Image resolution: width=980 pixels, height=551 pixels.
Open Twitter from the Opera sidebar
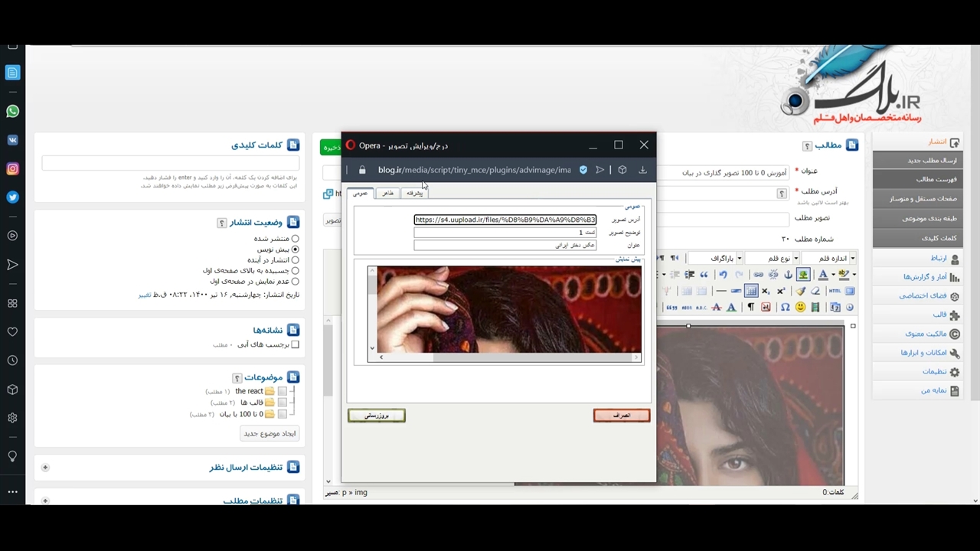pyautogui.click(x=12, y=197)
